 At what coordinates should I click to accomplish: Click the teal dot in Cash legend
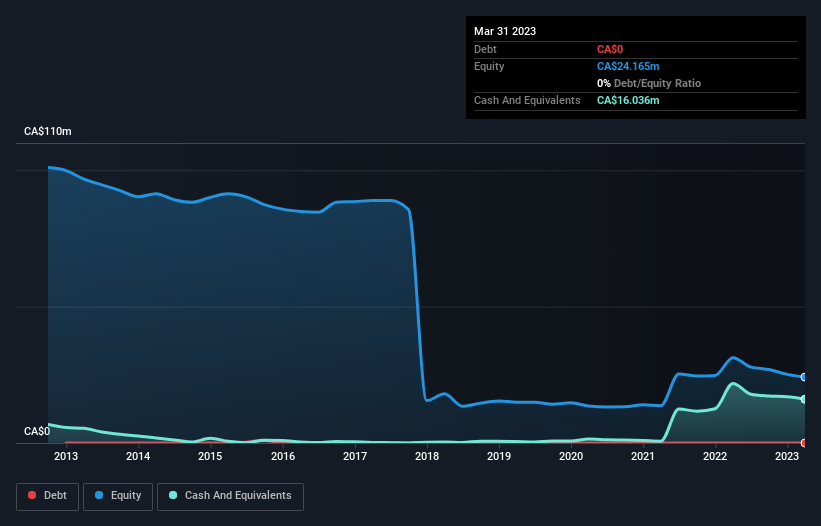[x=173, y=495]
